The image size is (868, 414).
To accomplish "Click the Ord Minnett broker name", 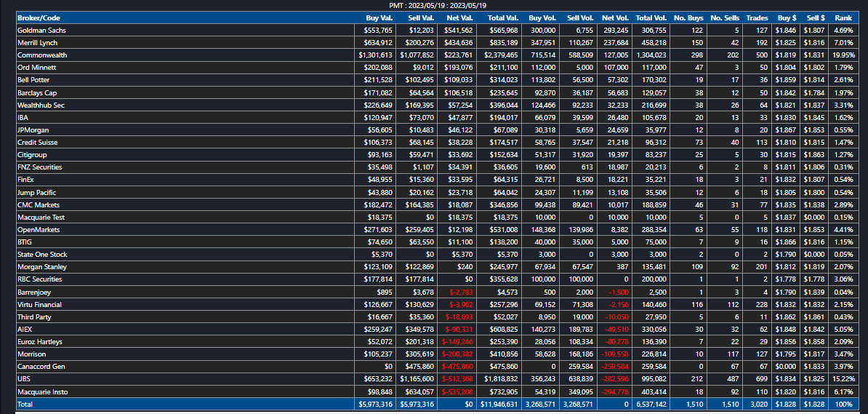I will 36,68.
